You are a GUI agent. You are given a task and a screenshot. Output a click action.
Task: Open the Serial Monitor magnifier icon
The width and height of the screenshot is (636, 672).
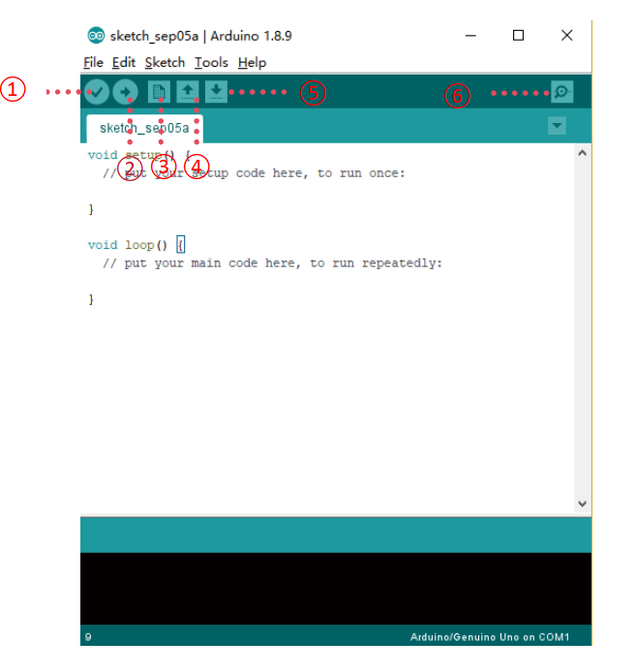click(561, 92)
